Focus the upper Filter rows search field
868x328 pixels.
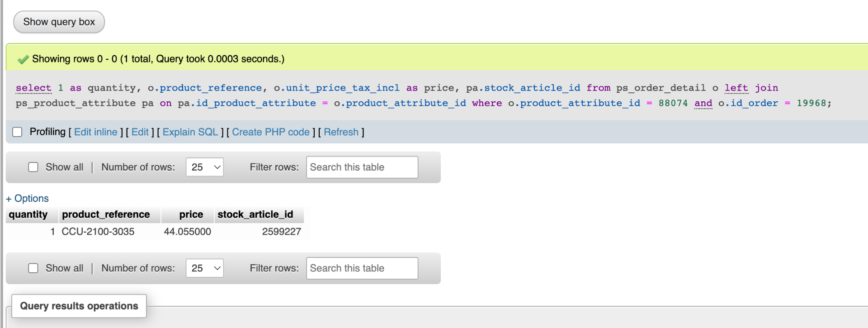[362, 167]
